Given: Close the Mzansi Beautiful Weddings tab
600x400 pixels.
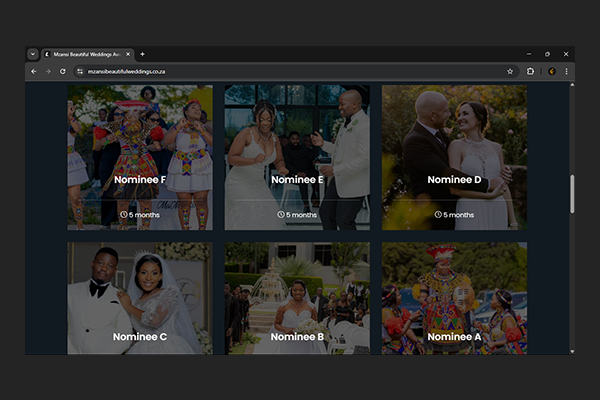Looking at the screenshot, I should click(x=128, y=54).
